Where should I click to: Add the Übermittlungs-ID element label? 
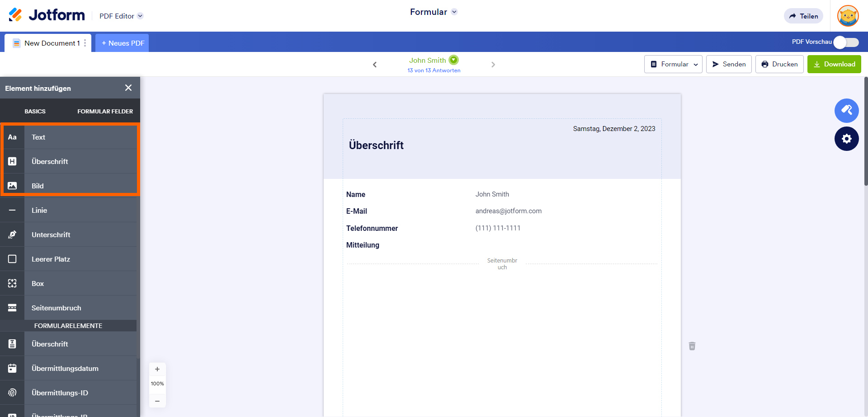60,393
